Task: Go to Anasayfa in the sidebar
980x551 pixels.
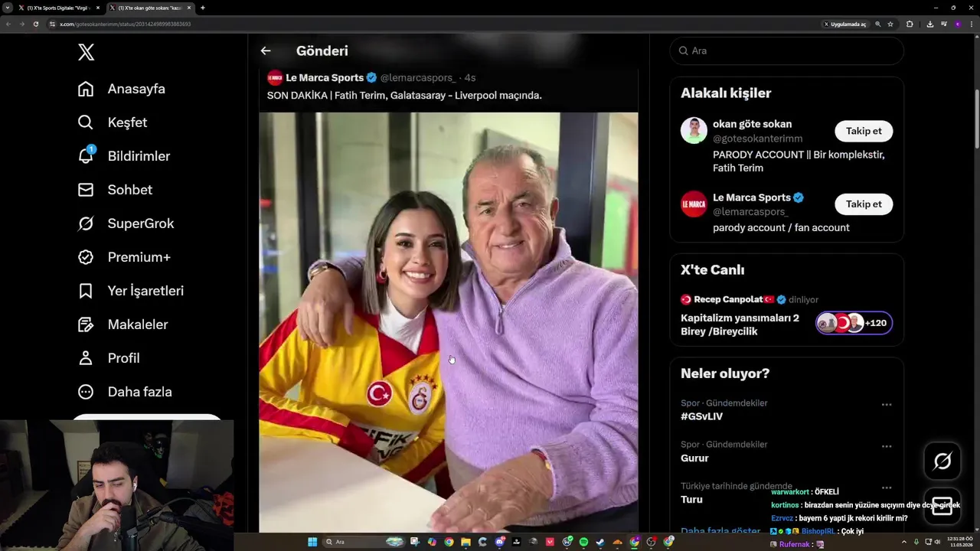Action: (122, 89)
